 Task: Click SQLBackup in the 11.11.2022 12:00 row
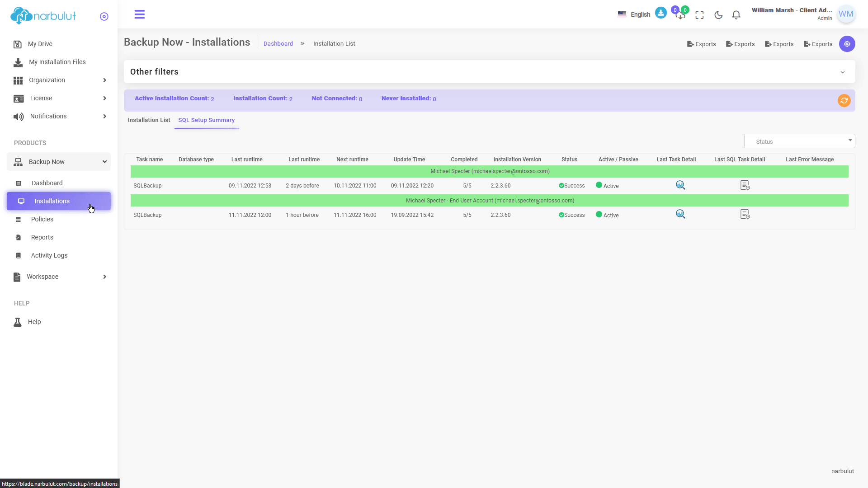click(147, 215)
